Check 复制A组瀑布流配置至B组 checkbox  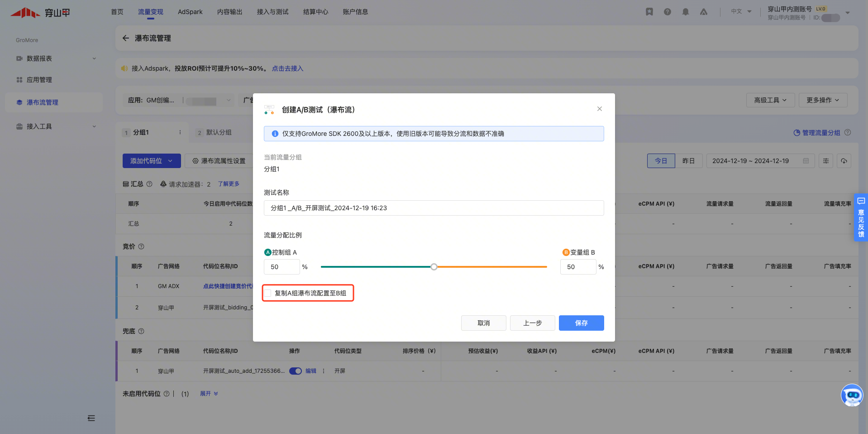tap(268, 293)
